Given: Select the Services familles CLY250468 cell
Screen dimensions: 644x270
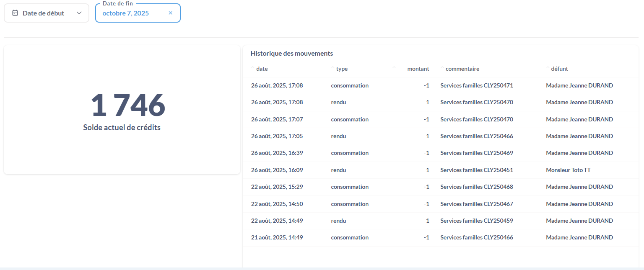Looking at the screenshot, I should pyautogui.click(x=476, y=187).
